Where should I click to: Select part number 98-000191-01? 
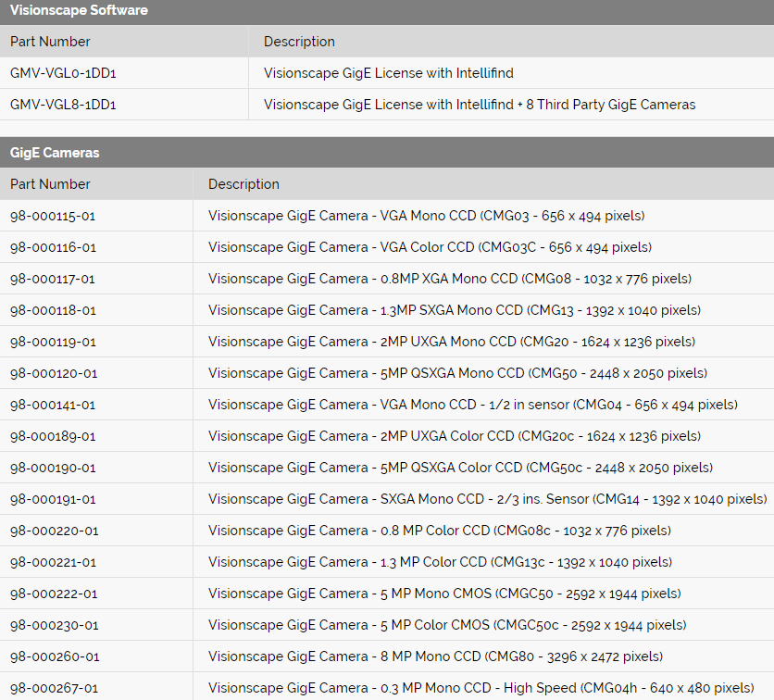[x=53, y=500]
